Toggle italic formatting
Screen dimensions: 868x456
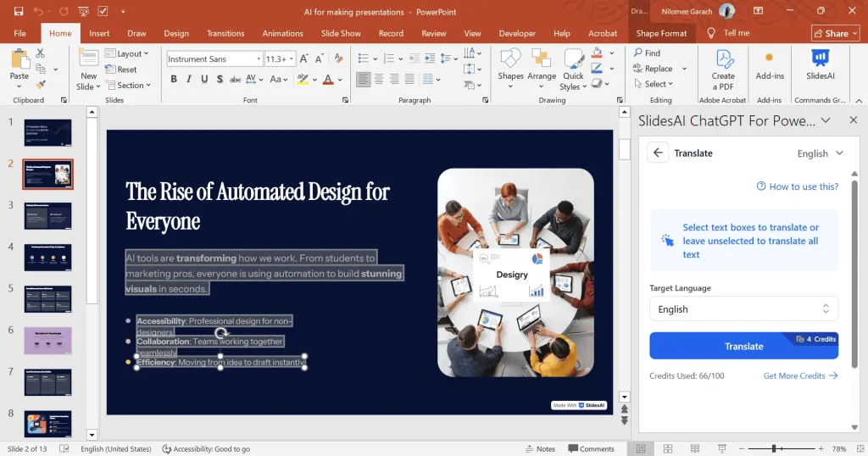[x=189, y=79]
